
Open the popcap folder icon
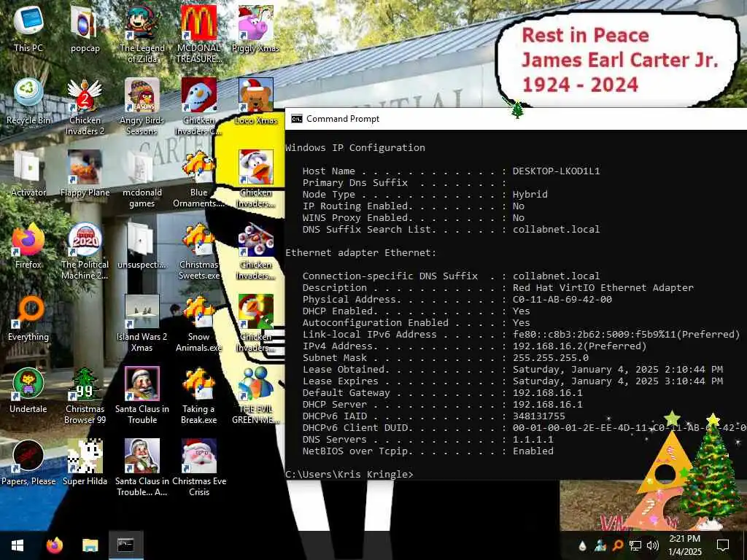(85, 29)
